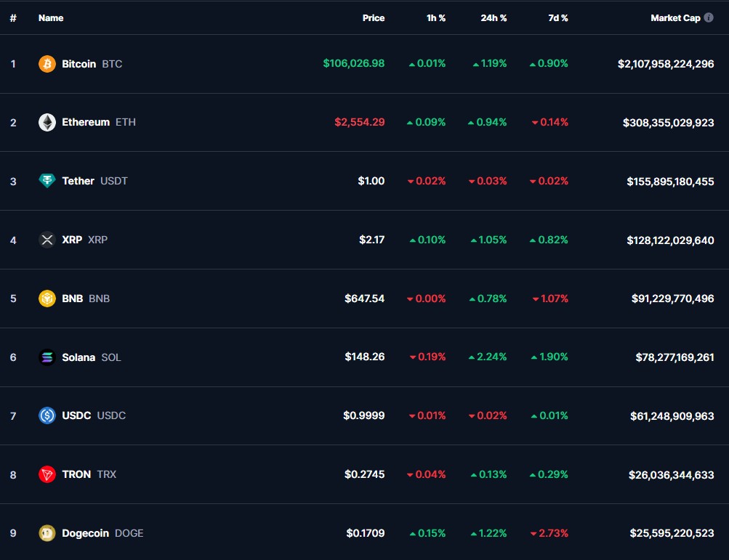This screenshot has height=560, width=729.
Task: Click Ethereum 7d change 0.14%
Action: coord(550,122)
